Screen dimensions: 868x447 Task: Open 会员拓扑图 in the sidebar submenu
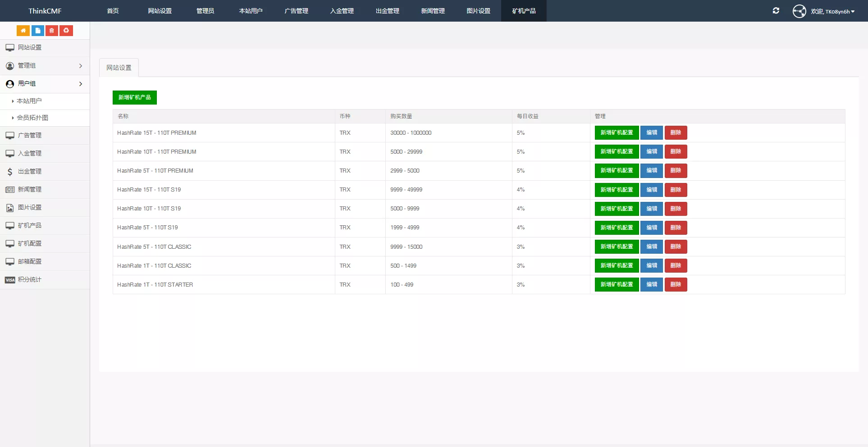32,118
